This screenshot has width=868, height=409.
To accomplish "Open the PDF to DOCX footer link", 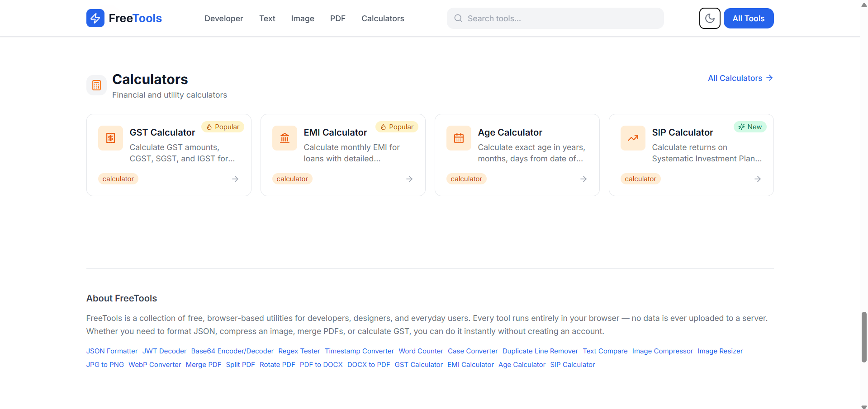I will [x=321, y=365].
